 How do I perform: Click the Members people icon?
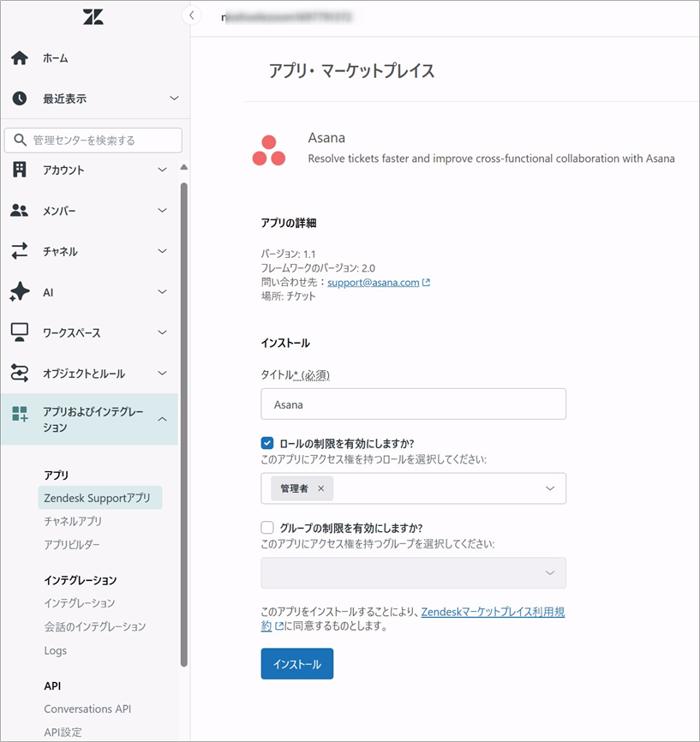coord(20,211)
